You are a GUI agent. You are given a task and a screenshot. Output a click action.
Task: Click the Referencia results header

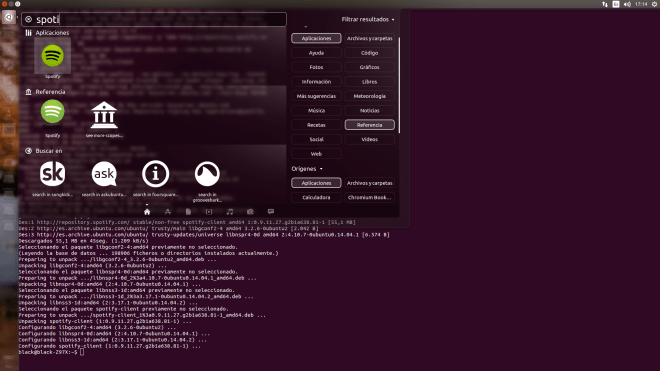[x=45, y=91]
